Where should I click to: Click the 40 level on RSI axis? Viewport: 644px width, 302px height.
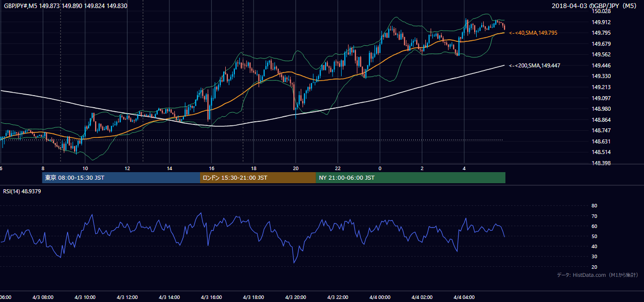point(594,246)
